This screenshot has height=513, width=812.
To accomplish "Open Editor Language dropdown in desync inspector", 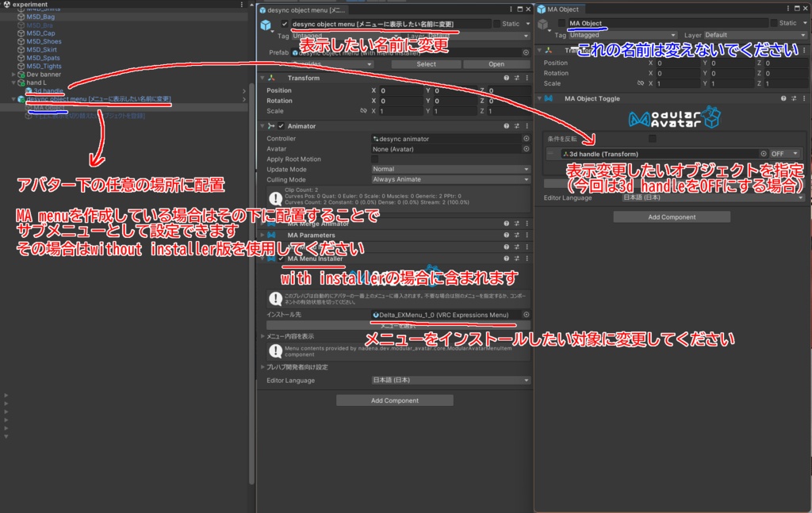I will pos(450,380).
